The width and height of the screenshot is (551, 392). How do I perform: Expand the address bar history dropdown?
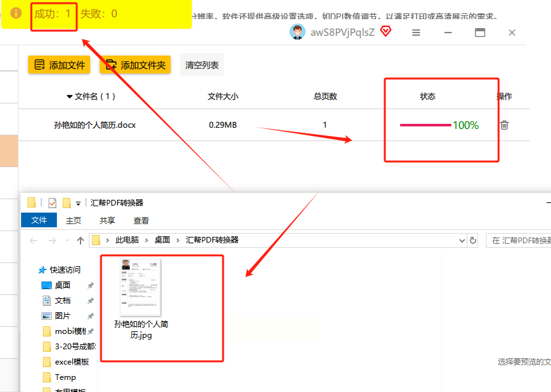pyautogui.click(x=462, y=241)
